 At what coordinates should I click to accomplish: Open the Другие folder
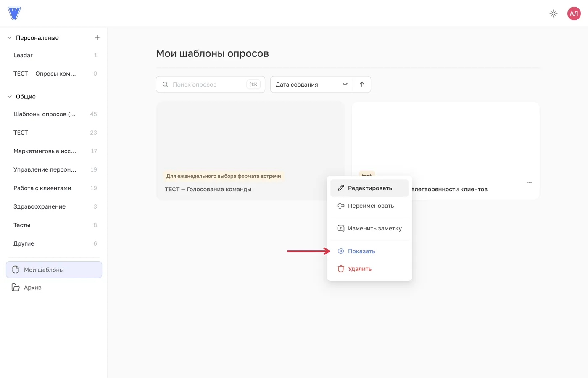(54, 243)
